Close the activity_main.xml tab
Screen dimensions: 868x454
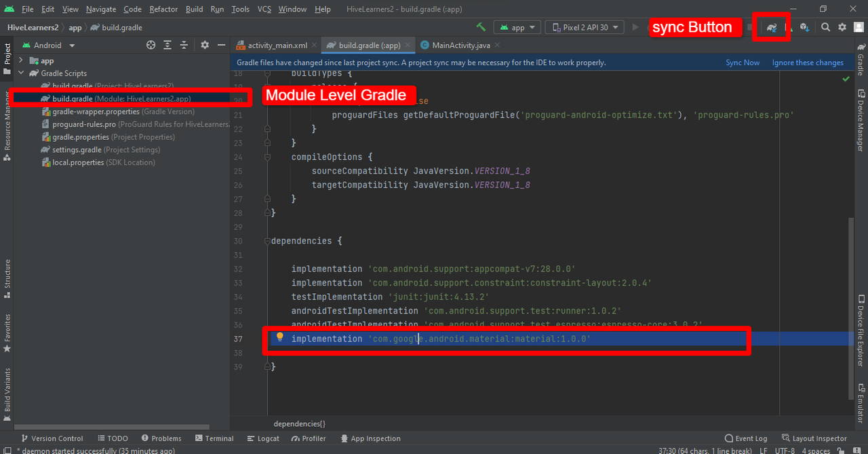pyautogui.click(x=313, y=45)
